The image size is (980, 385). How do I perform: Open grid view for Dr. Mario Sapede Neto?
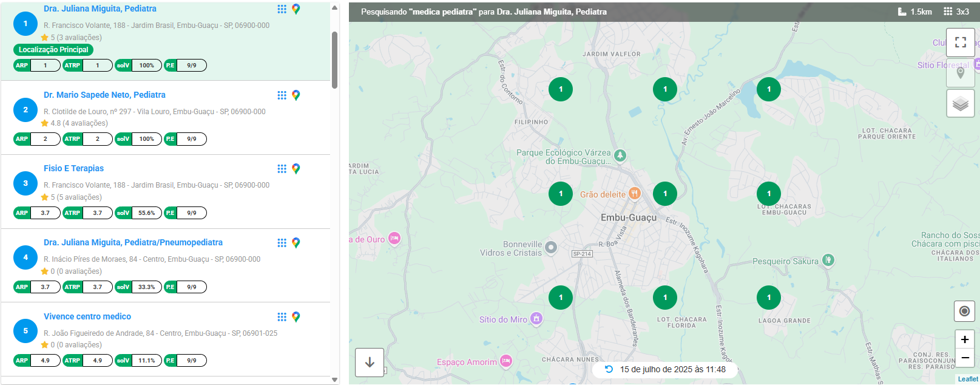(282, 95)
